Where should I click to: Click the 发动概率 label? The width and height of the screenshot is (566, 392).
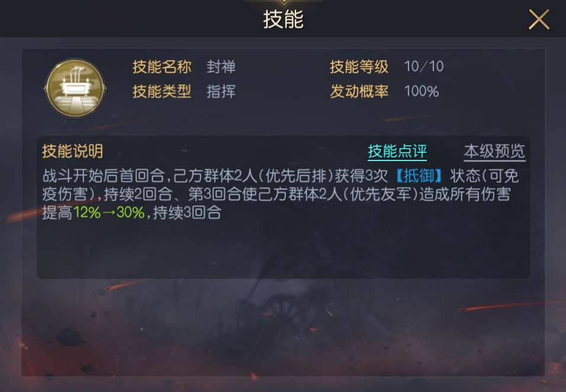coord(359,91)
